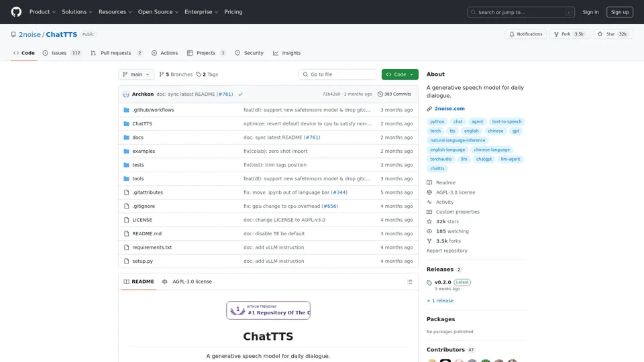
Task: Open the + 1 release link
Action: tap(440, 301)
